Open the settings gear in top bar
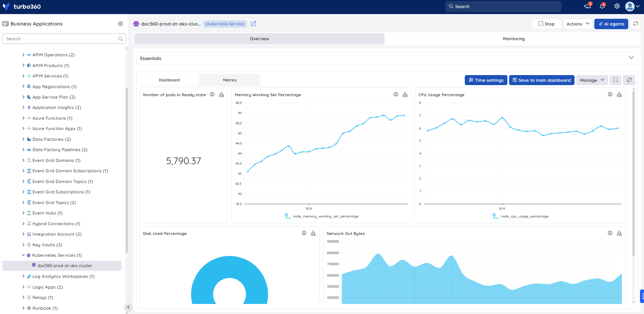 tap(617, 6)
